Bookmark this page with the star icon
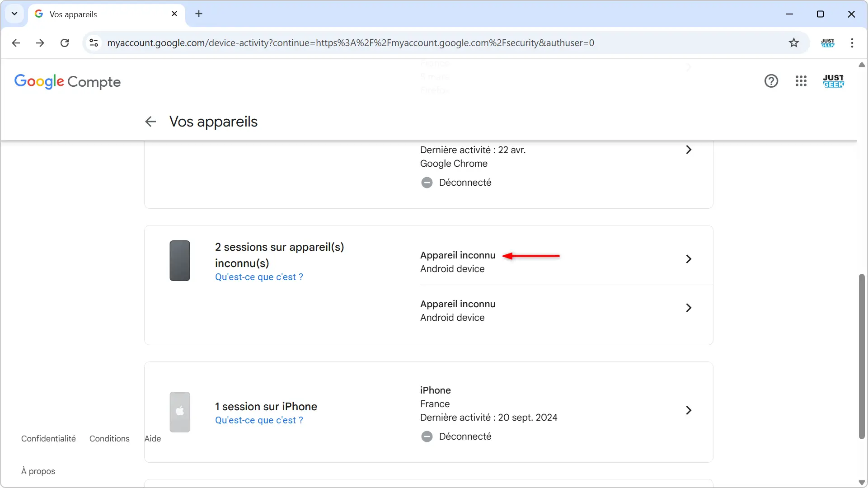 pyautogui.click(x=794, y=43)
